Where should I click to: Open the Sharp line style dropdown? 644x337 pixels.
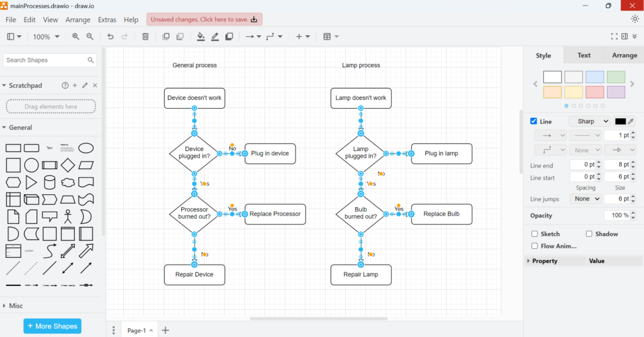click(x=590, y=121)
